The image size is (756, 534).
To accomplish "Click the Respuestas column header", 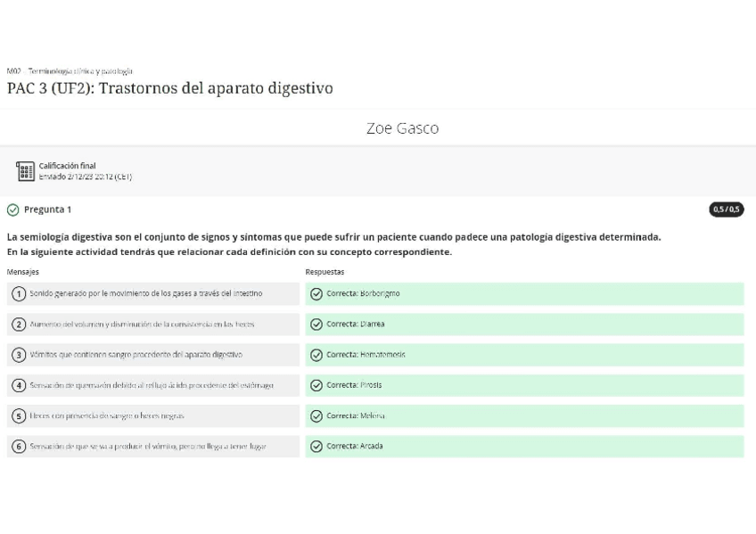I will pyautogui.click(x=325, y=272).
